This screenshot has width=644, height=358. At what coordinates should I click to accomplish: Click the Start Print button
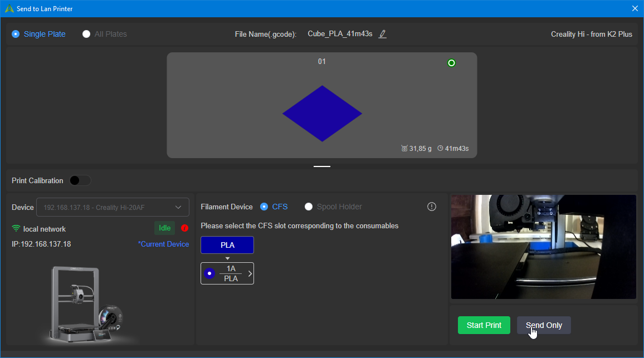pos(484,325)
